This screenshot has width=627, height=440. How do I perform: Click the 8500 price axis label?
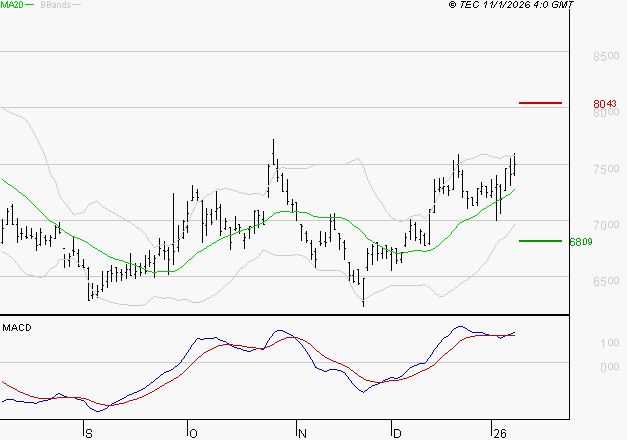point(607,57)
